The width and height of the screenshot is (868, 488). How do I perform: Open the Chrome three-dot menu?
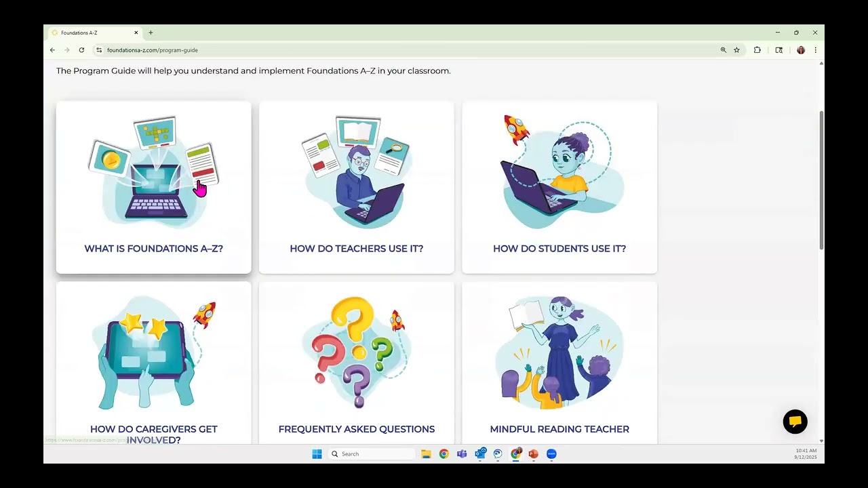(x=815, y=50)
